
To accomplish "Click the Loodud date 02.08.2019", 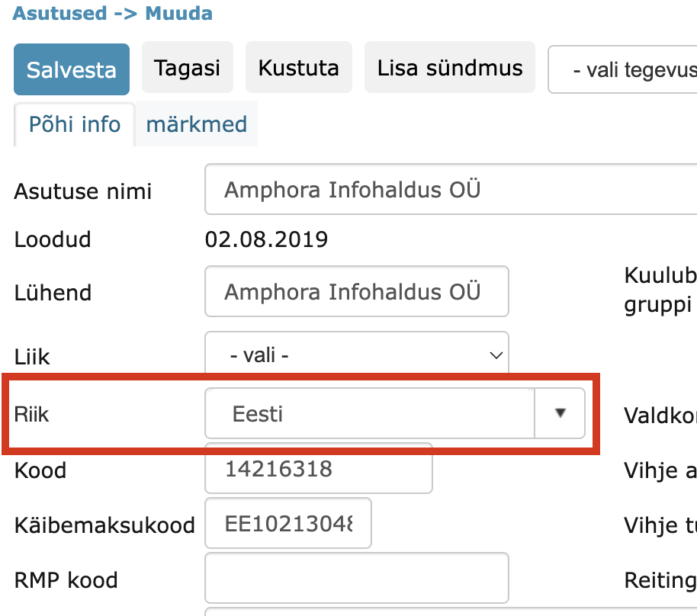I will coord(266,239).
